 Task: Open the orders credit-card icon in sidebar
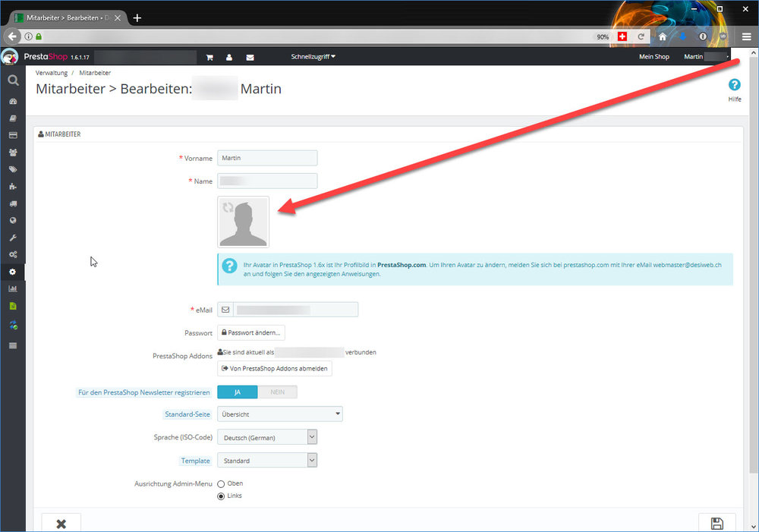pos(13,135)
